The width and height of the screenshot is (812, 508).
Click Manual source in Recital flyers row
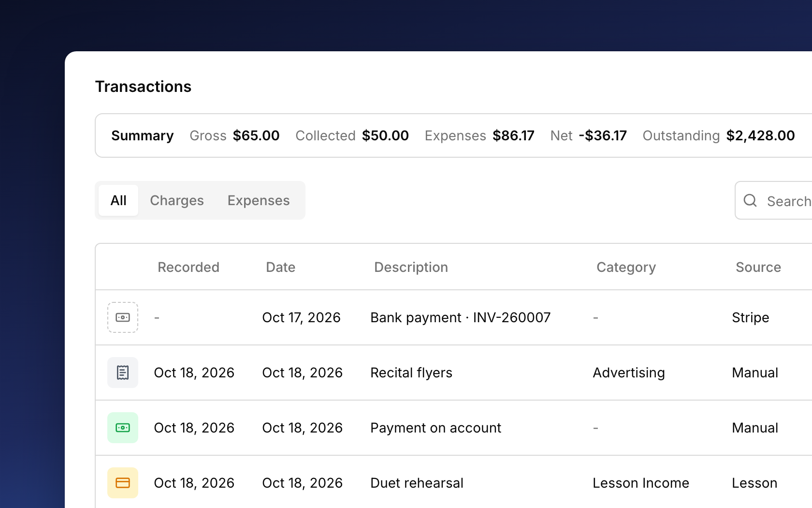click(755, 373)
